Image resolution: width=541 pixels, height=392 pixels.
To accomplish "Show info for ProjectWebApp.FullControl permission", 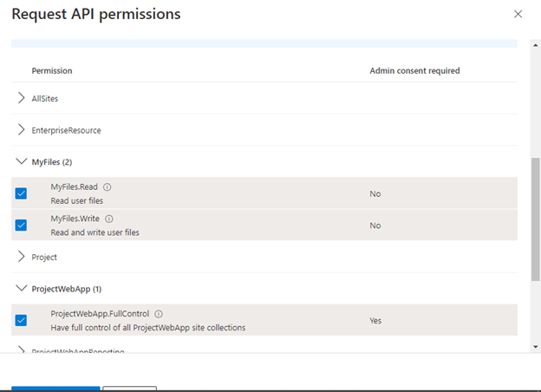I will point(159,314).
